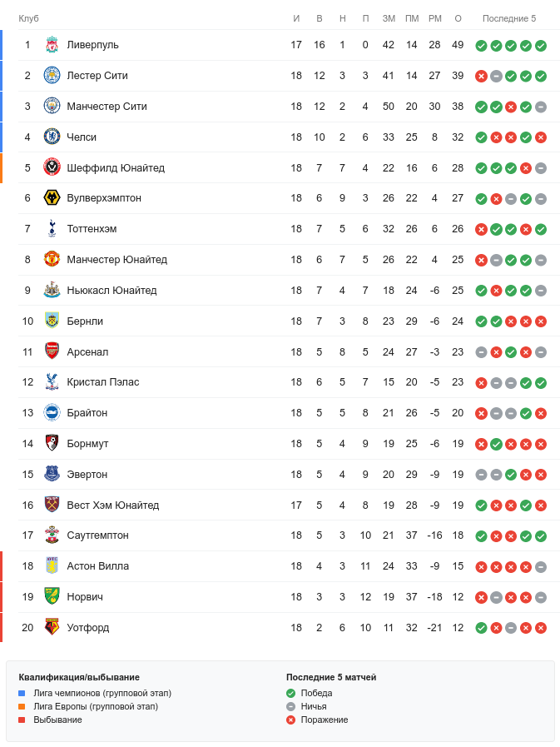The height and width of the screenshot is (747, 560).
Task: Click the red Выбывание legend swatch
Action: pyautogui.click(x=22, y=720)
